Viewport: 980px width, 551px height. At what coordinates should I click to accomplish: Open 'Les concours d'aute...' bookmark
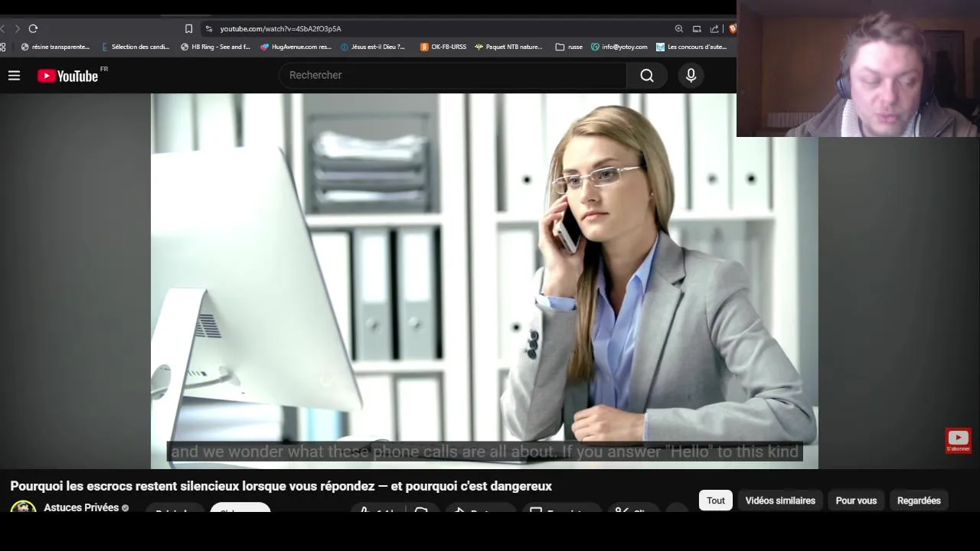[691, 47]
